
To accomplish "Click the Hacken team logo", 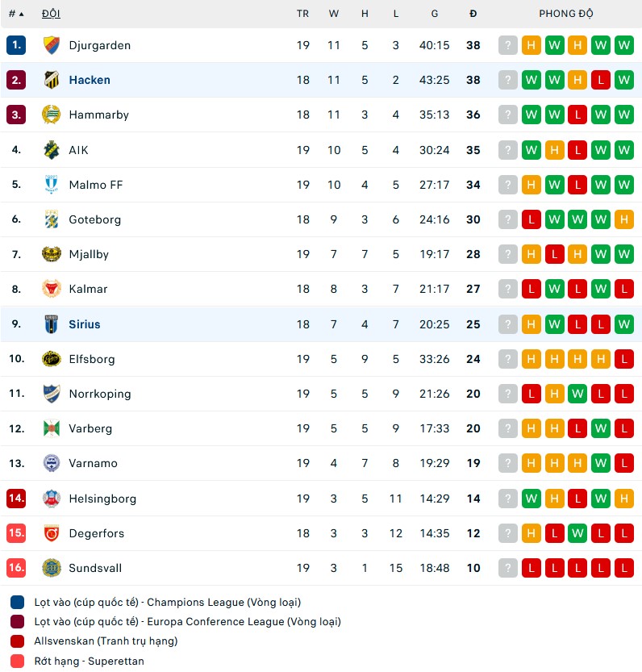I will point(52,80).
